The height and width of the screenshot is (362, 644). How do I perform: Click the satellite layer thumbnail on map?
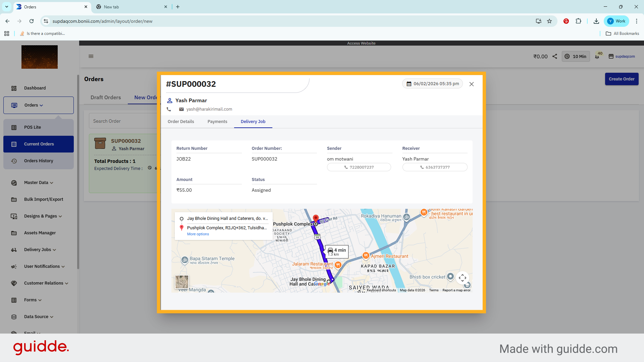(x=182, y=282)
